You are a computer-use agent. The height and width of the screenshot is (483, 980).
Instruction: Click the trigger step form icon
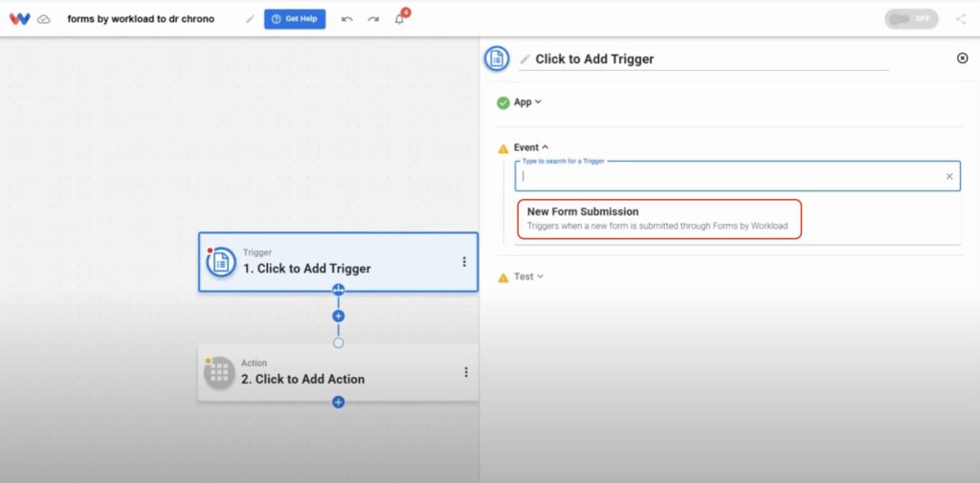221,262
